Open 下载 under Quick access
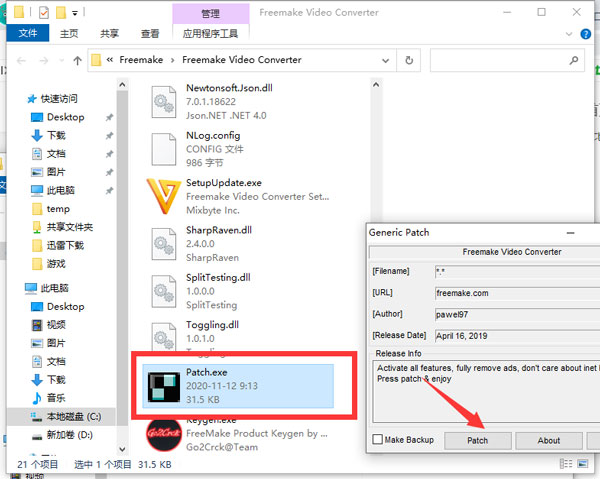600x479 pixels. coord(56,135)
